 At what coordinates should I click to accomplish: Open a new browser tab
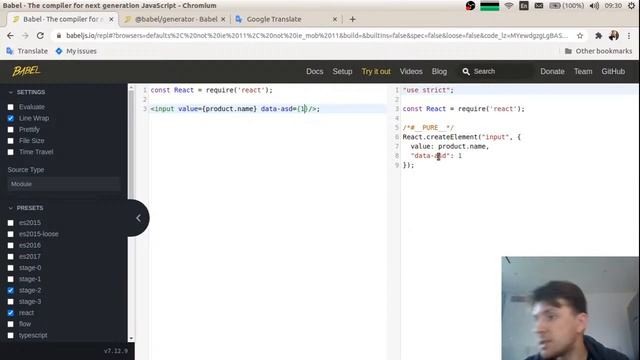coord(353,19)
